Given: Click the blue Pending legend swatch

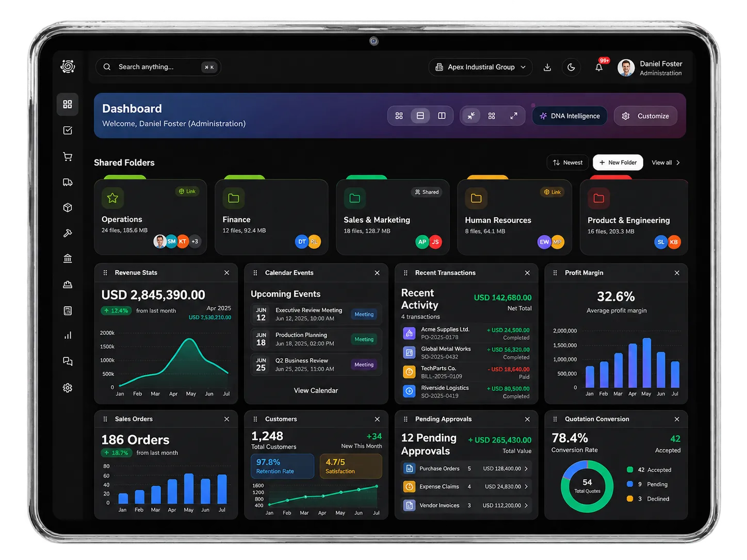Looking at the screenshot, I should pyautogui.click(x=630, y=484).
